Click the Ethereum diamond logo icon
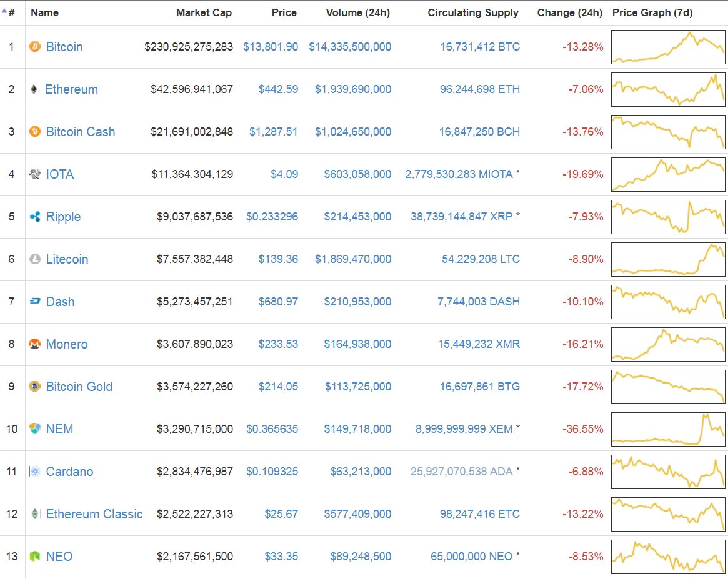 click(34, 89)
